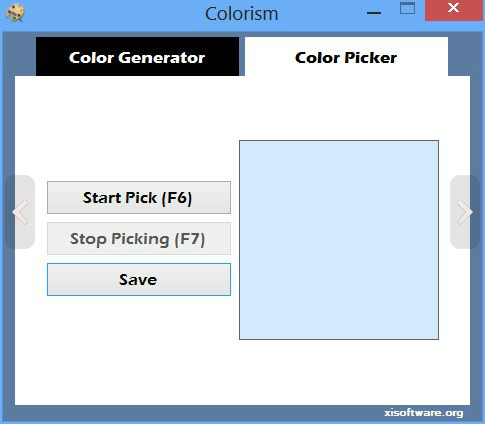Save the picked color

139,279
